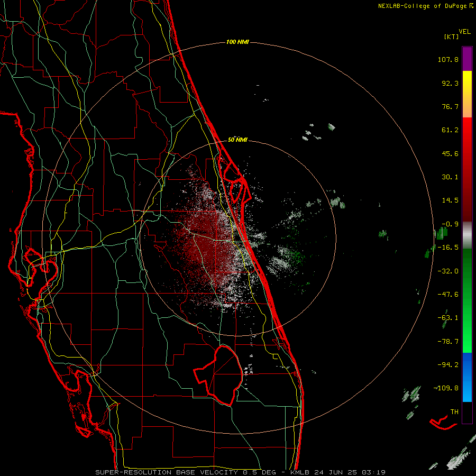Screen dimensions: 476x476
Task: Click the 50 NMI range ring label
Action: coord(237,140)
